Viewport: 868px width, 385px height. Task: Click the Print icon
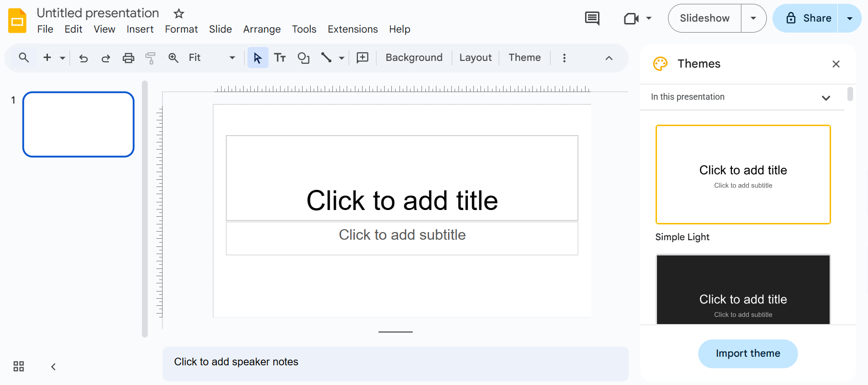click(128, 58)
